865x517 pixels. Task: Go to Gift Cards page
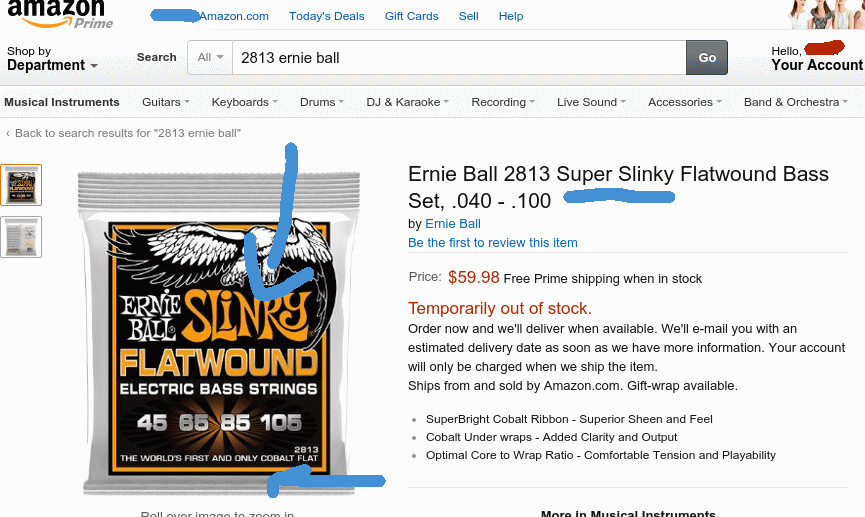411,16
